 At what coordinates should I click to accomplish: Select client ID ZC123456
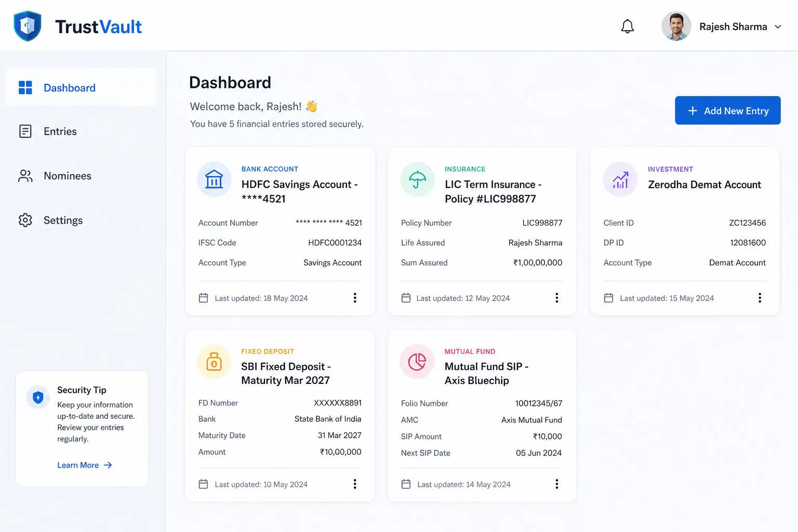748,223
